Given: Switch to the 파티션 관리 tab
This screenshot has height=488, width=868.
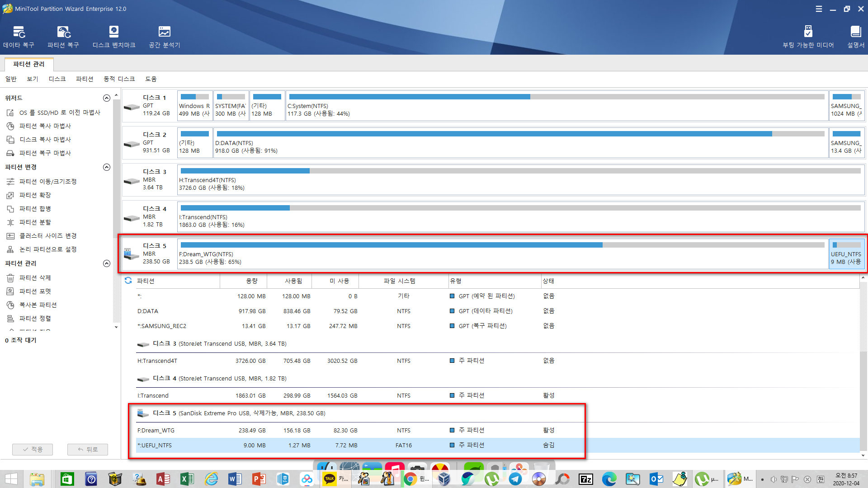Looking at the screenshot, I should [29, 64].
